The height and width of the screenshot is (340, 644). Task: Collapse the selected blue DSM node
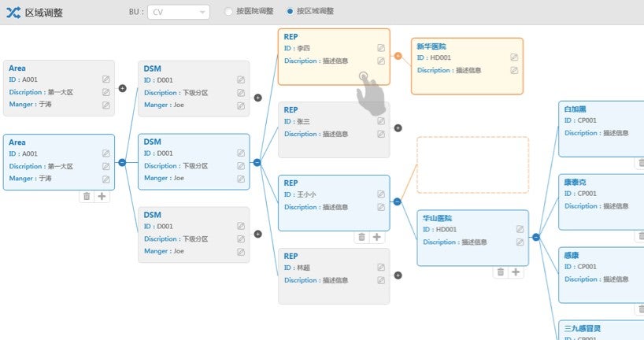(257, 162)
